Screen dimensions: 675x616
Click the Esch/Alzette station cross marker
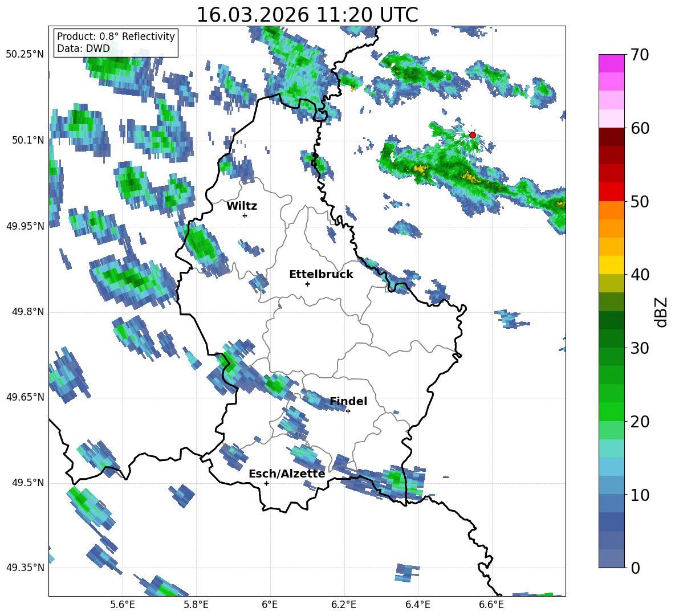[266, 483]
